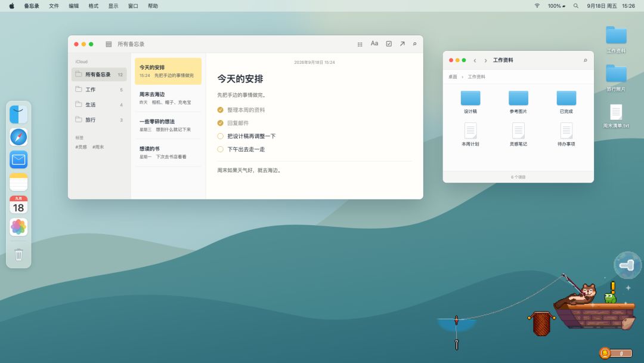Filter notes by the #灵感 tag
Screen dimensions: 644x363
(x=81, y=147)
